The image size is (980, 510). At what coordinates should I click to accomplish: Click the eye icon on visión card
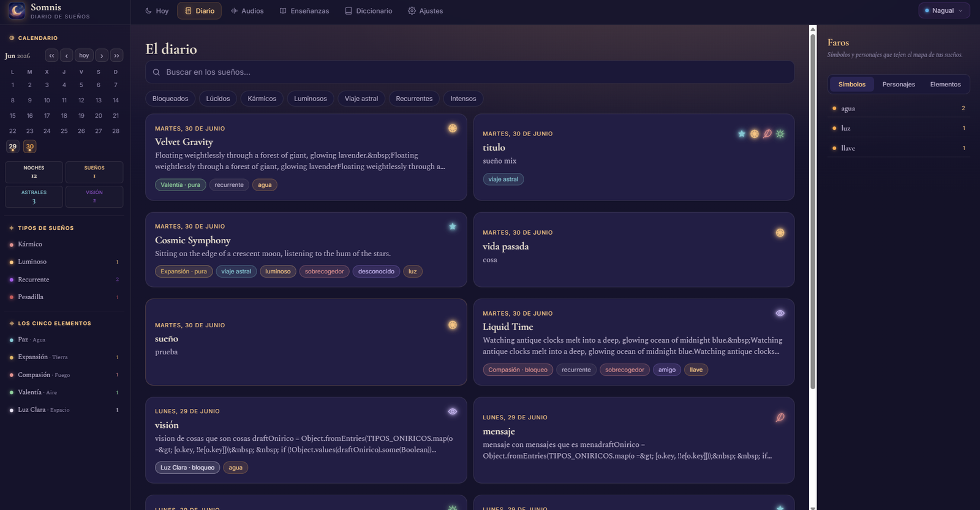453,411
